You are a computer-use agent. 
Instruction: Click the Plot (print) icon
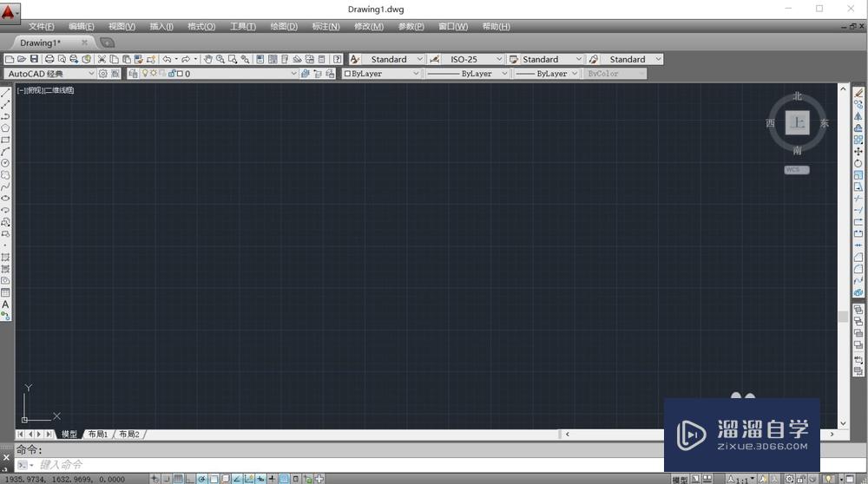point(49,59)
